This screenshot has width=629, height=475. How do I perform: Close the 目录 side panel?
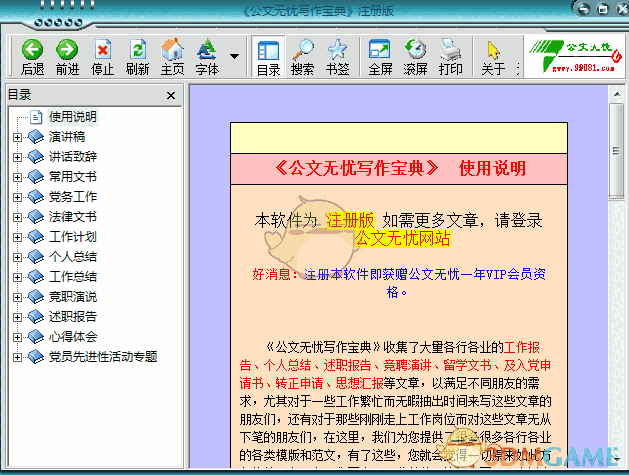[171, 95]
